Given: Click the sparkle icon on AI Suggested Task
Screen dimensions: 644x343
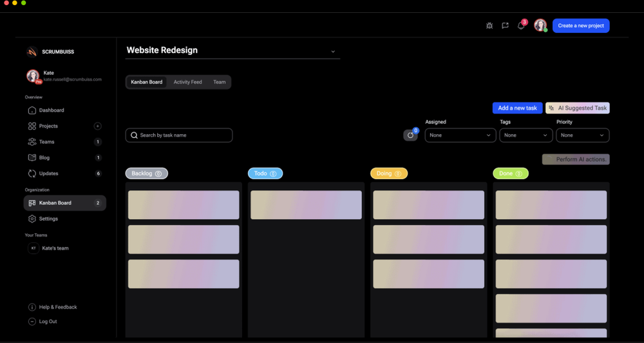Looking at the screenshot, I should tap(552, 108).
